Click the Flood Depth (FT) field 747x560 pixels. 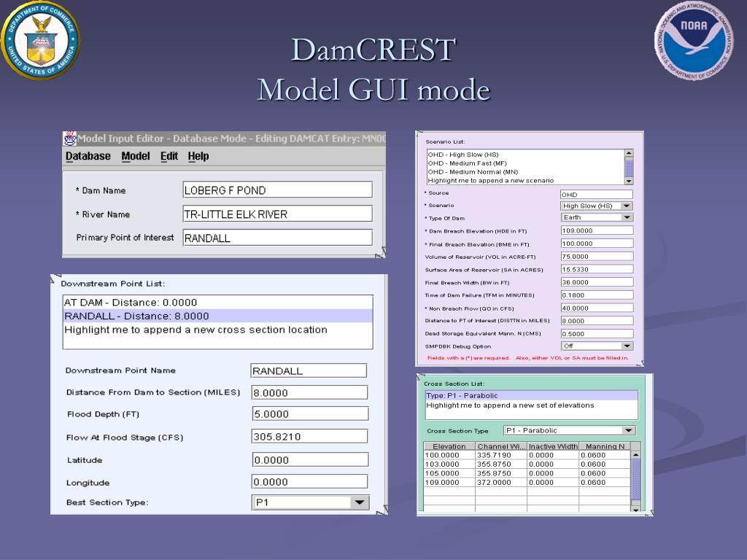tap(310, 414)
